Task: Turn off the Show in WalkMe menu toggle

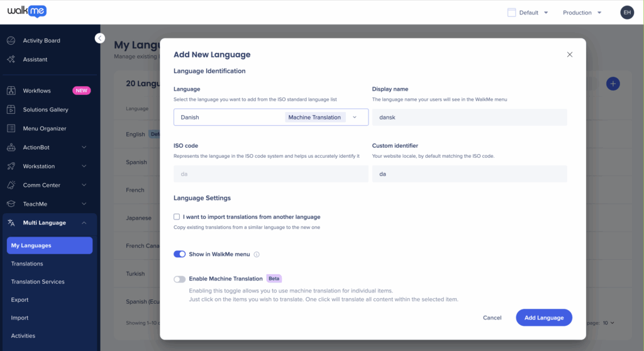Action: coord(180,254)
